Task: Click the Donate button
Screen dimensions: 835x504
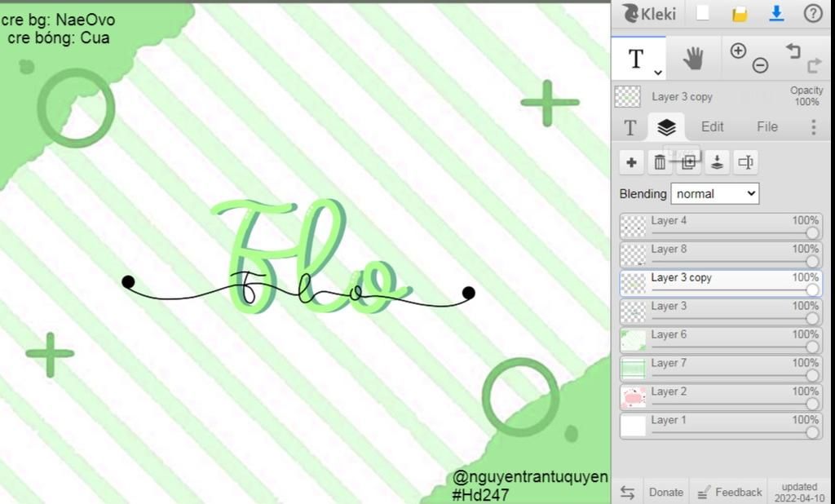Action: point(665,492)
